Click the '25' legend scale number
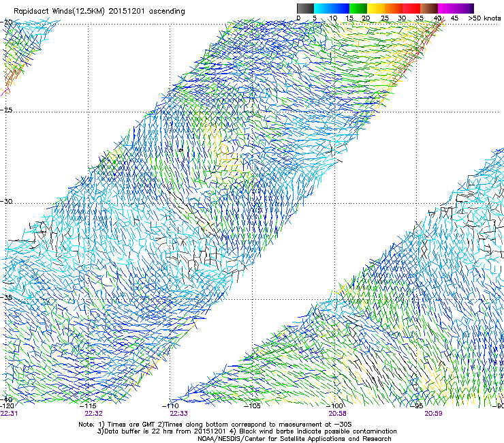This screenshot has width=504, height=443. pos(385,18)
